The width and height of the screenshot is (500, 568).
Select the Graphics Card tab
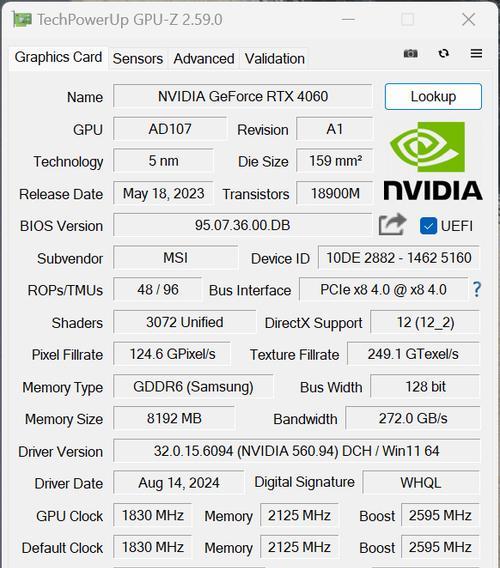click(x=58, y=57)
